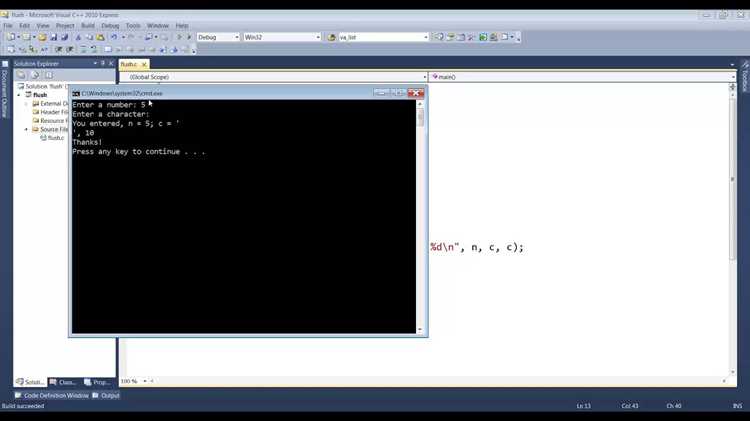This screenshot has width=750, height=421.
Task: Click the Undo arrow icon
Action: pos(114,37)
